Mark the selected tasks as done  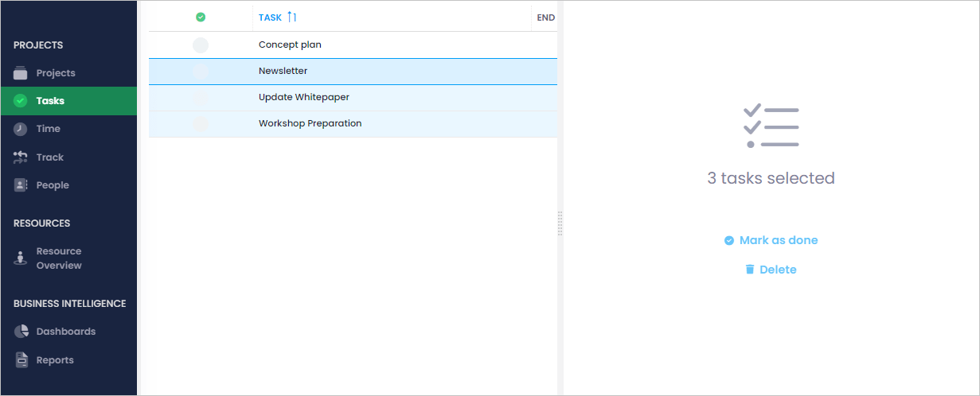click(771, 240)
